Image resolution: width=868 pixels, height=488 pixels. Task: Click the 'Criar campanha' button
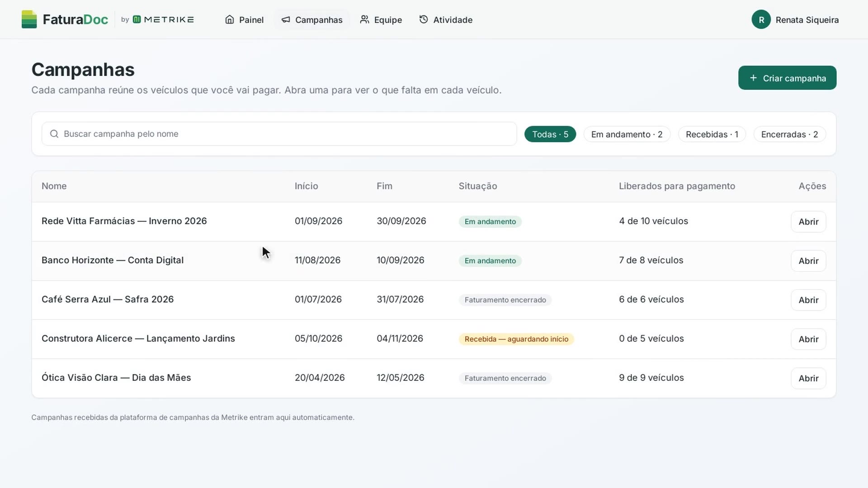pyautogui.click(x=787, y=78)
